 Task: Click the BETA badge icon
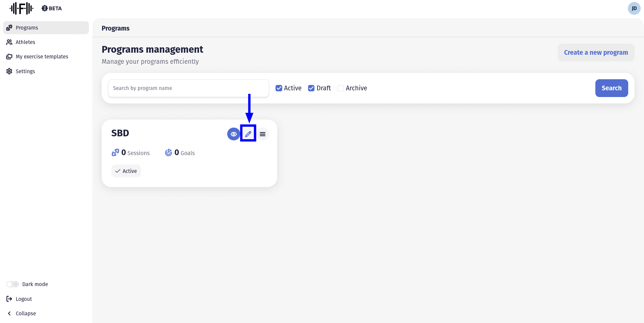point(45,8)
